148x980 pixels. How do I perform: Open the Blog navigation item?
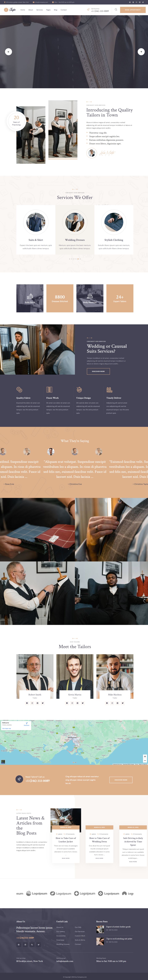pyautogui.click(x=55, y=10)
